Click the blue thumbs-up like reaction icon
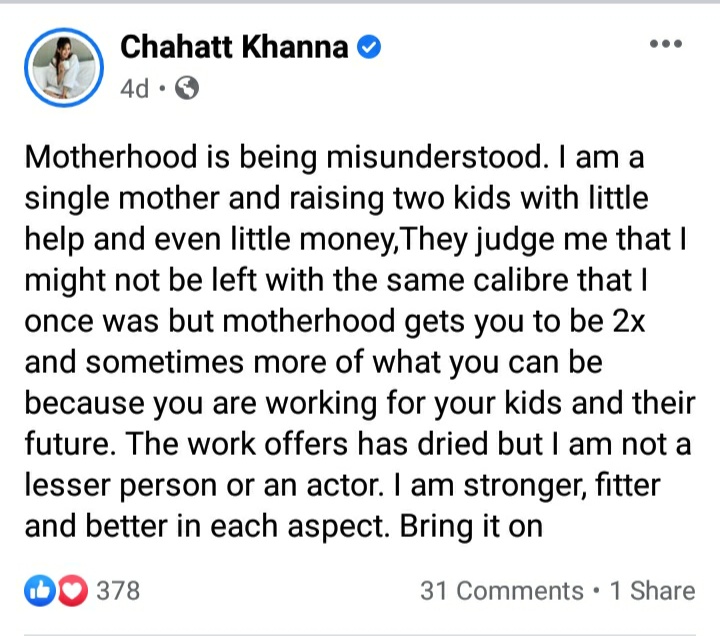 tap(40, 590)
